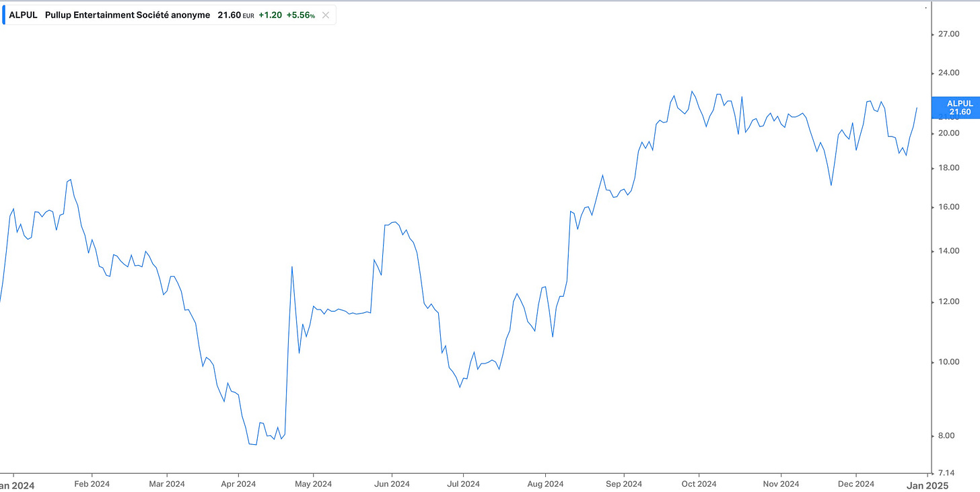Click the blue ALPUL 21.60 price tag
The image size is (980, 492).
(955, 108)
